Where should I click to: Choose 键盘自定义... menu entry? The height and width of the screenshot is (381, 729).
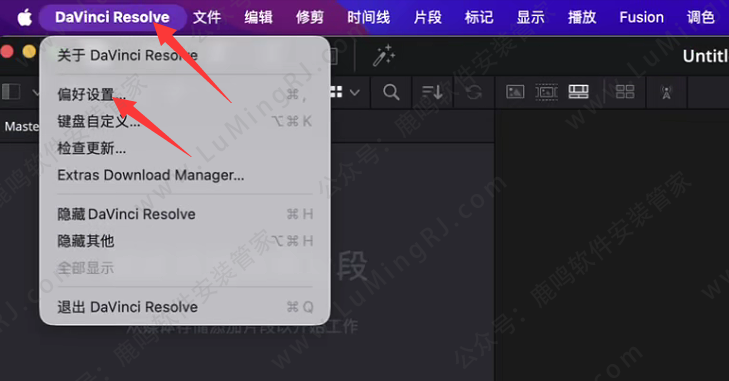[185, 121]
